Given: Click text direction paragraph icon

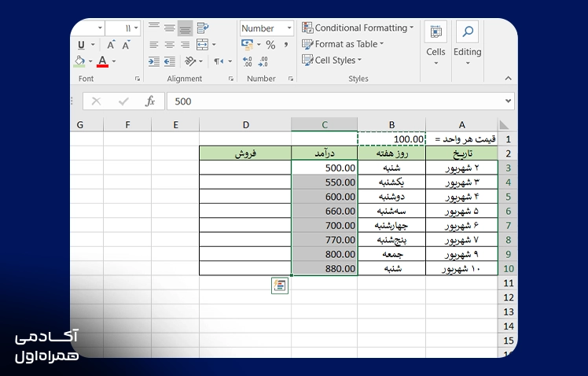Looking at the screenshot, I should (219, 61).
